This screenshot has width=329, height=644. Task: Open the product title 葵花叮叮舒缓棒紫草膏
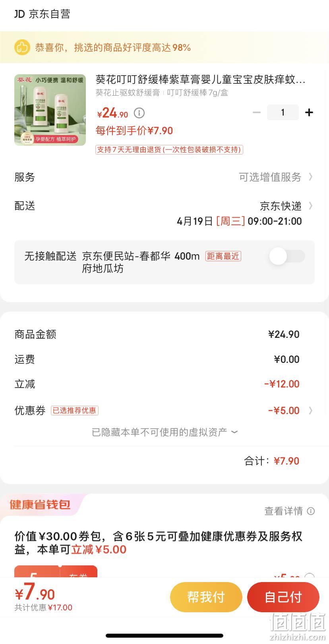pos(201,80)
